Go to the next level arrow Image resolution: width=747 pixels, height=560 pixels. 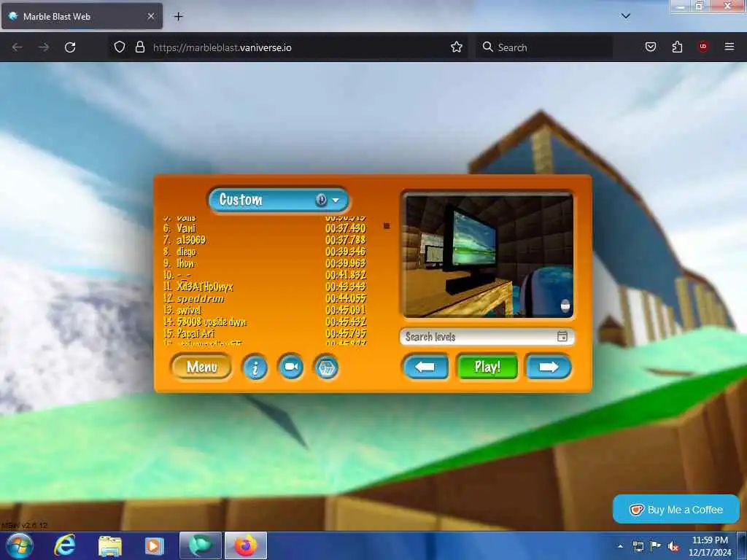549,367
